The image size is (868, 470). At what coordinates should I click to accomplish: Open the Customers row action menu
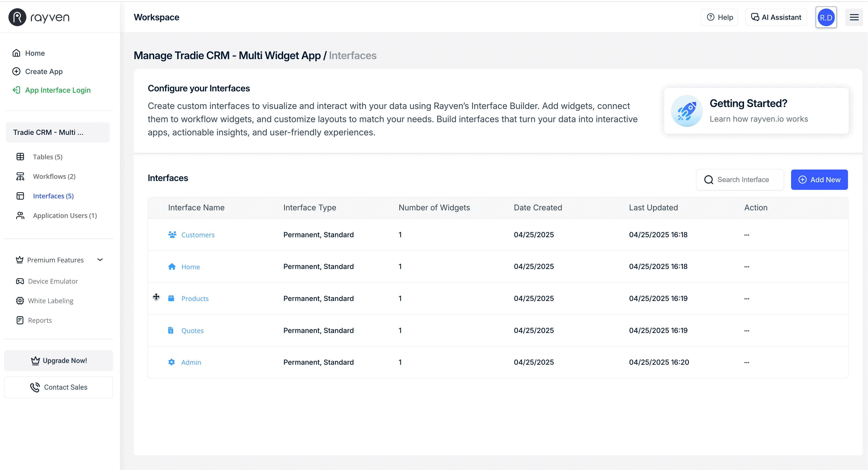tap(747, 235)
